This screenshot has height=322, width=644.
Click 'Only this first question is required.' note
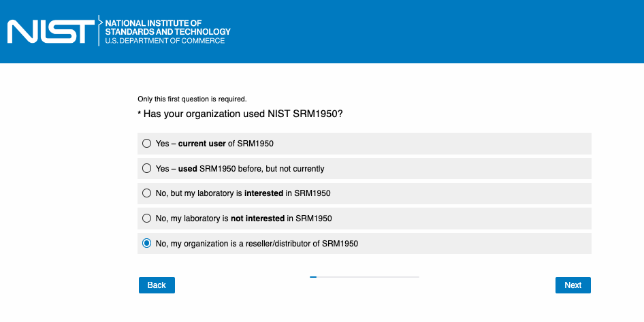[192, 99]
